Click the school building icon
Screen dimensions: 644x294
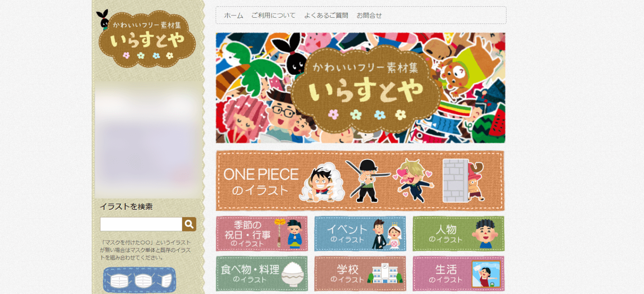[387, 274]
